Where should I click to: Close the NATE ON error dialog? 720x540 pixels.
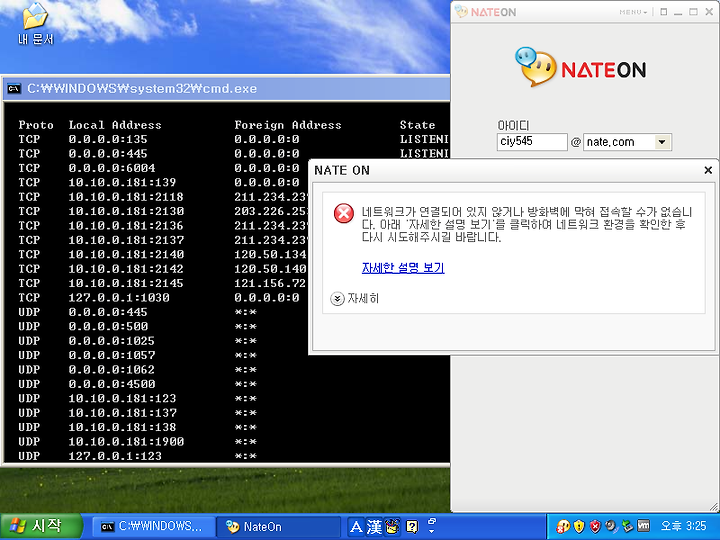click(x=708, y=170)
